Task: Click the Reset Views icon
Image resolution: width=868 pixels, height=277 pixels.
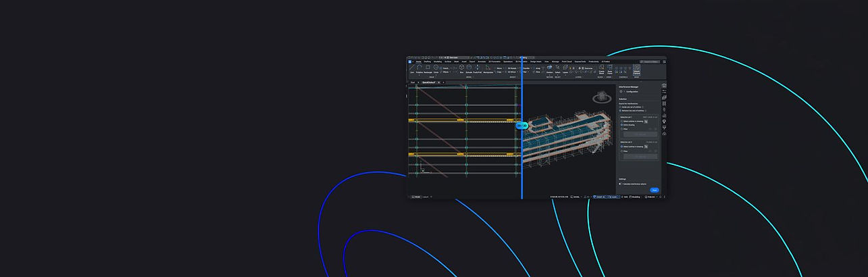Action: (x=609, y=70)
